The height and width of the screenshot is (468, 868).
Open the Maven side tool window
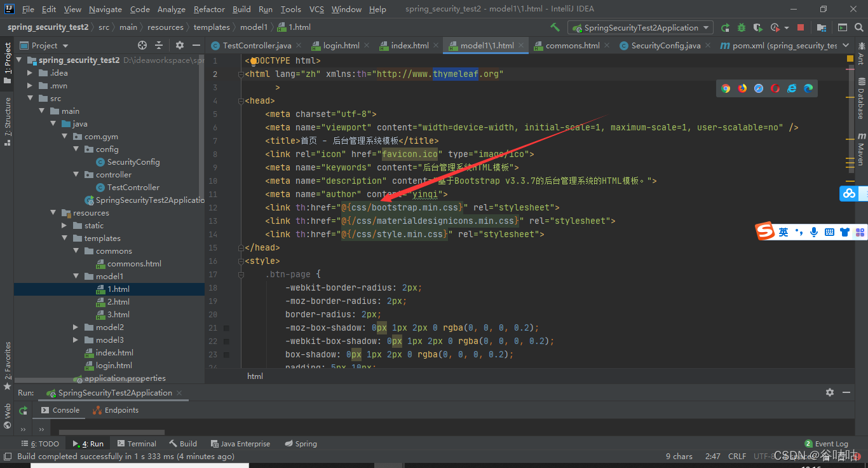pyautogui.click(x=861, y=149)
